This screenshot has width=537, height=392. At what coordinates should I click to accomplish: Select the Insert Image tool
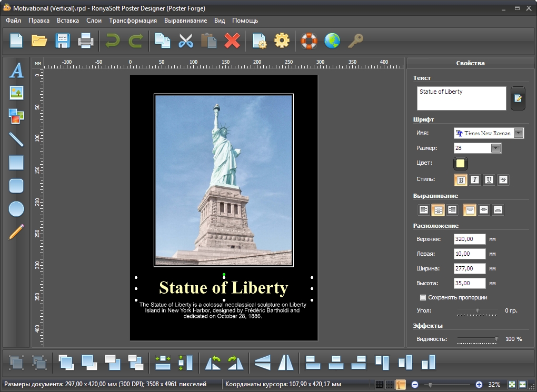click(x=17, y=93)
